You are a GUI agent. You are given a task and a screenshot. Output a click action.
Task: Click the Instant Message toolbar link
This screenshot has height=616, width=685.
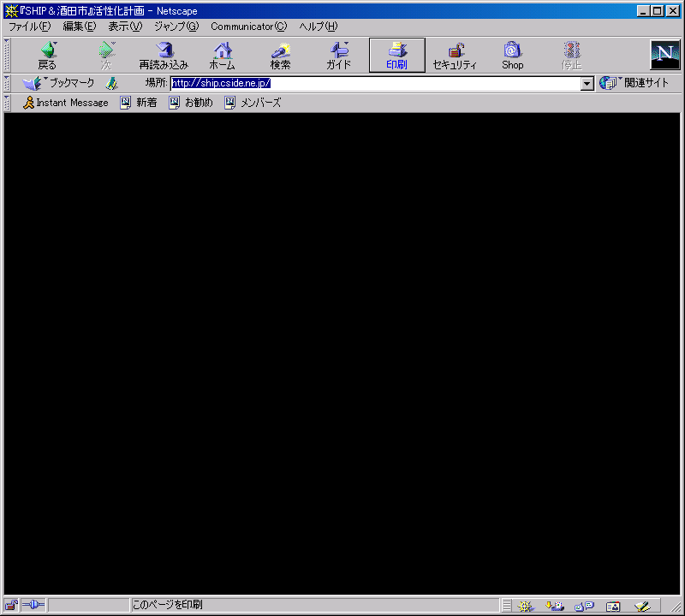66,103
